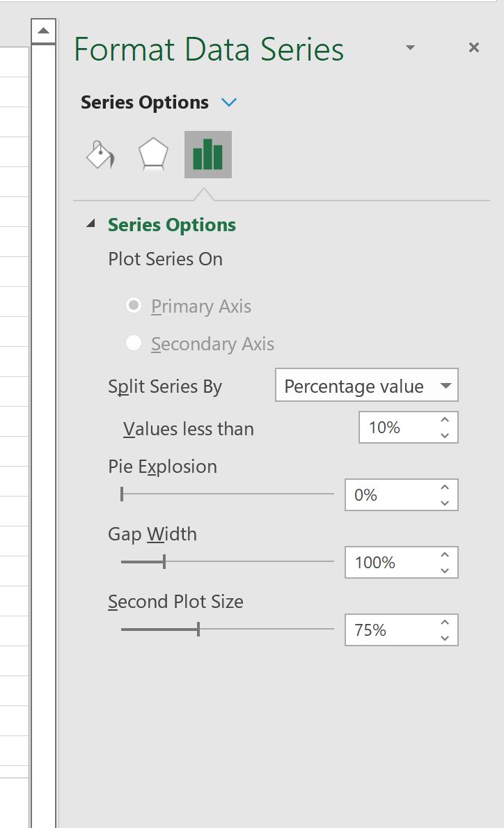This screenshot has height=828, width=504.
Task: Open the Fill & Line paint bucket tab
Action: pos(100,155)
